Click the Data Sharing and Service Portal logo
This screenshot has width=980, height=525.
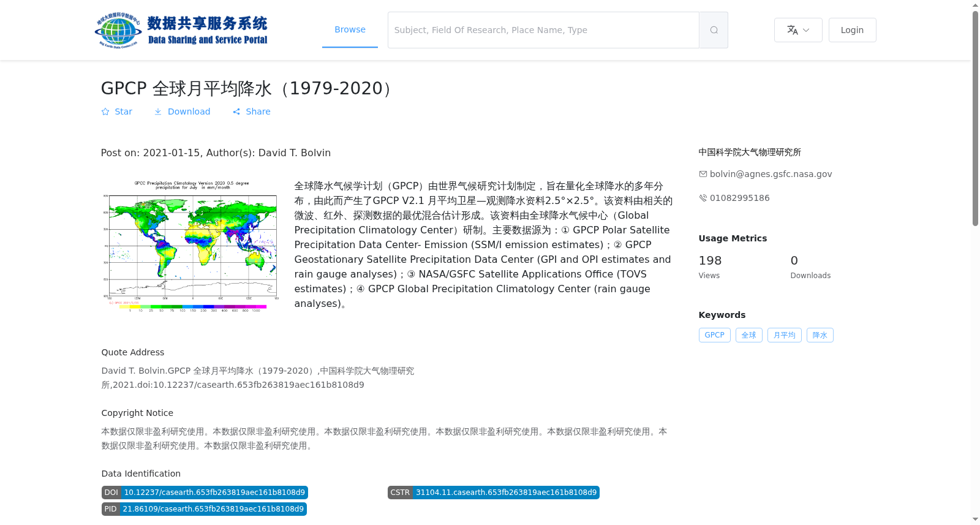[x=181, y=30]
